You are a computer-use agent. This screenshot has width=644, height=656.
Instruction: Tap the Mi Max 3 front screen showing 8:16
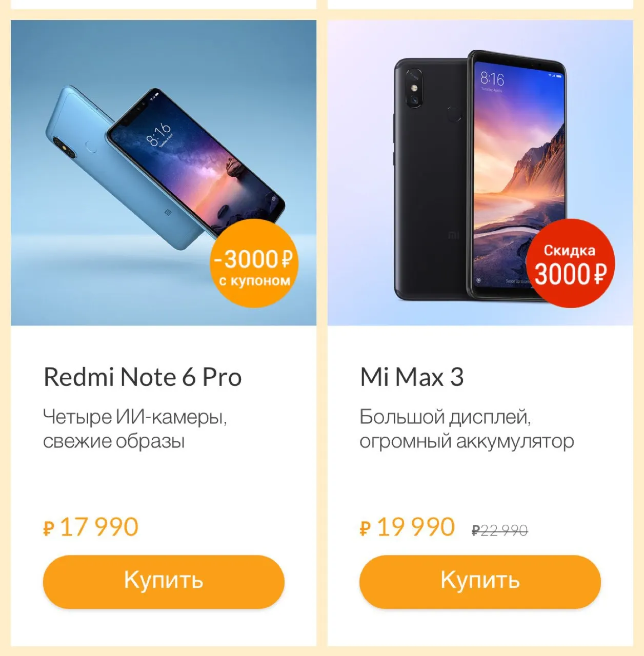[x=518, y=174]
